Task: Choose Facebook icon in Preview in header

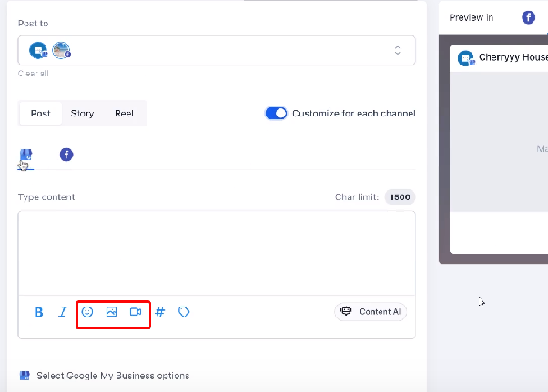Action: click(x=528, y=17)
